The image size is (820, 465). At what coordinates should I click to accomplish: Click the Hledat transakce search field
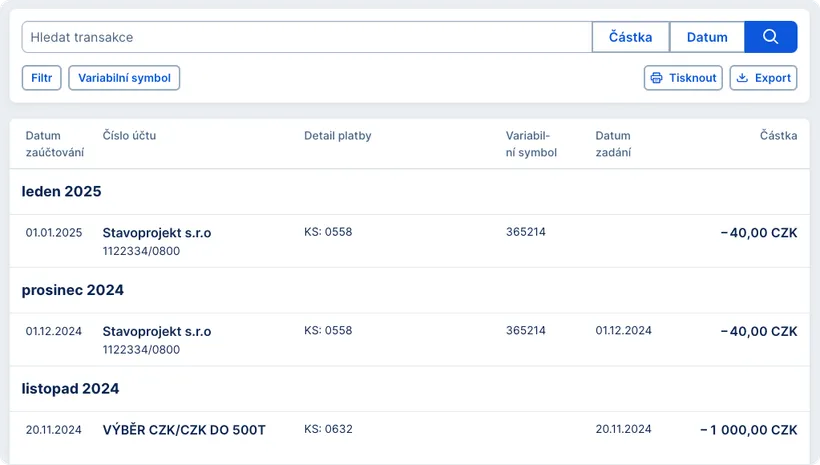[306, 37]
